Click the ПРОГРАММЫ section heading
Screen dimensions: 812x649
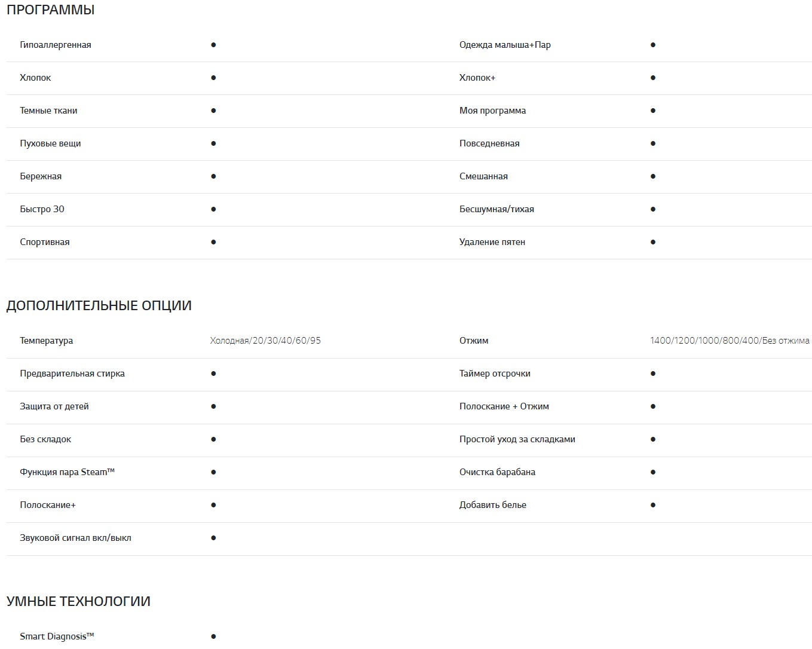(51, 10)
